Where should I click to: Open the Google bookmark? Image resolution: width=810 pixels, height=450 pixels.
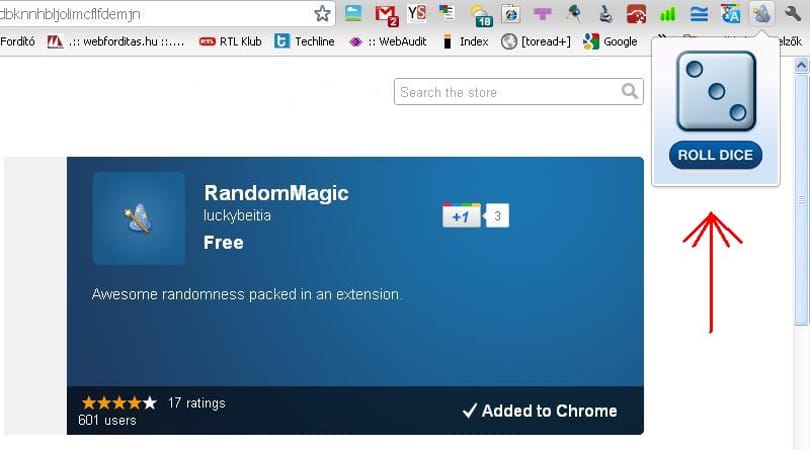610,41
